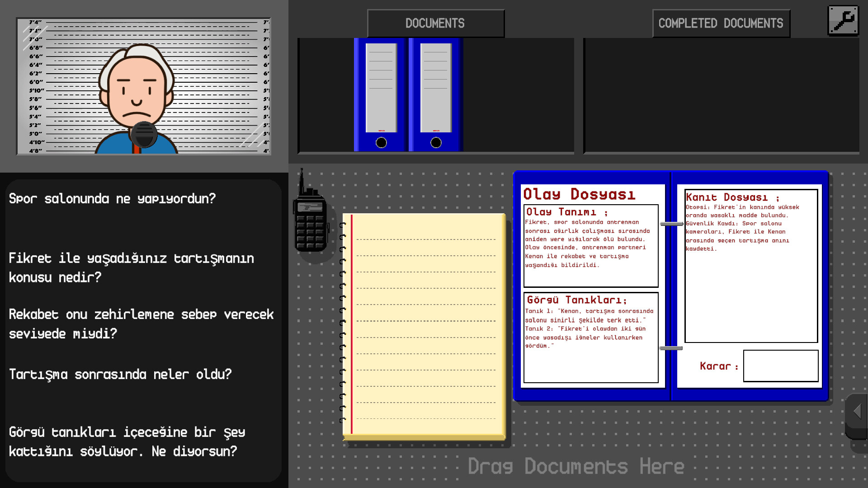
Task: Open the Completed Documents tab
Action: (721, 23)
